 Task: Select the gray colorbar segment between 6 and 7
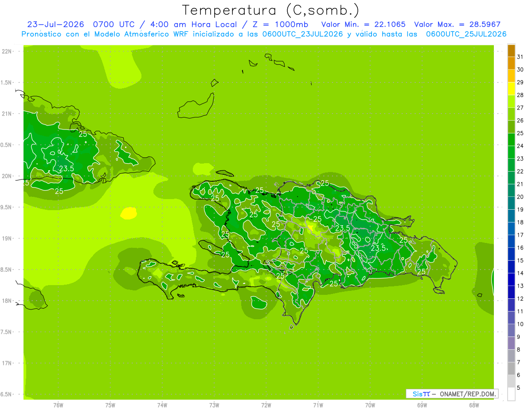tap(511, 368)
